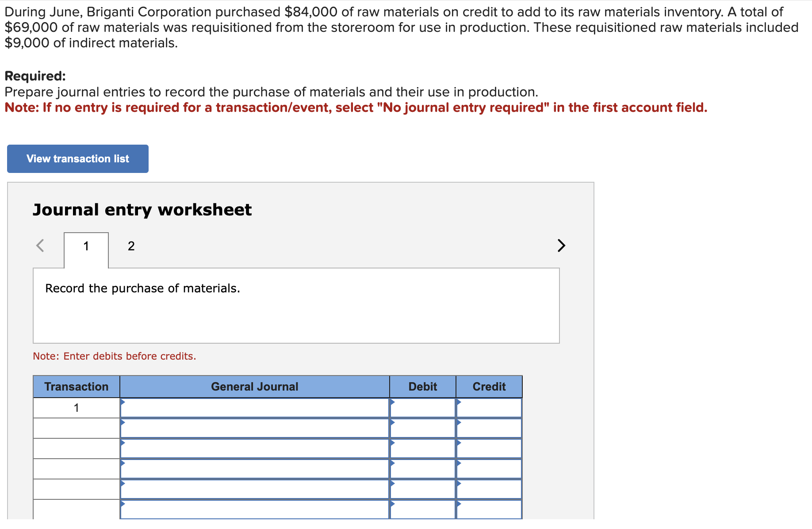Click the right chevron to advance transactions
Viewport: 812px width, 529px height.
click(561, 245)
